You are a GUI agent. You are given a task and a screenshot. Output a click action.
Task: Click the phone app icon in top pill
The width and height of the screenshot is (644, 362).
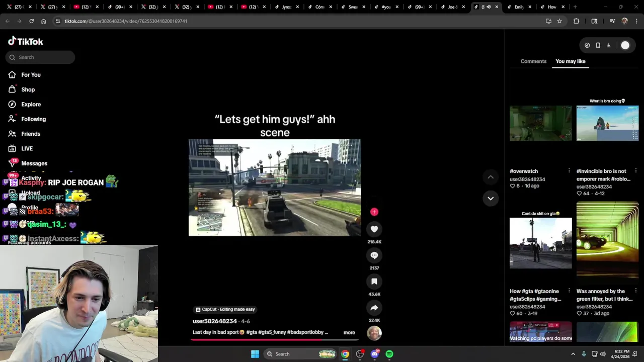[598, 45]
